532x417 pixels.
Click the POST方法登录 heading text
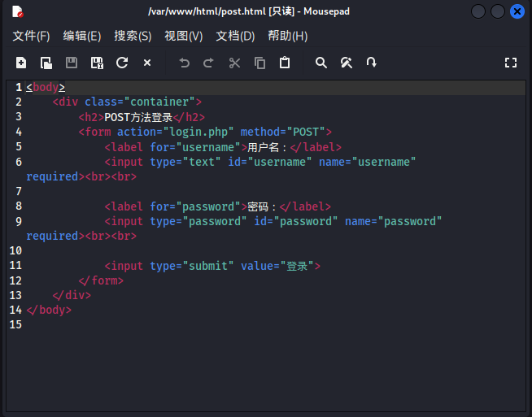point(138,117)
